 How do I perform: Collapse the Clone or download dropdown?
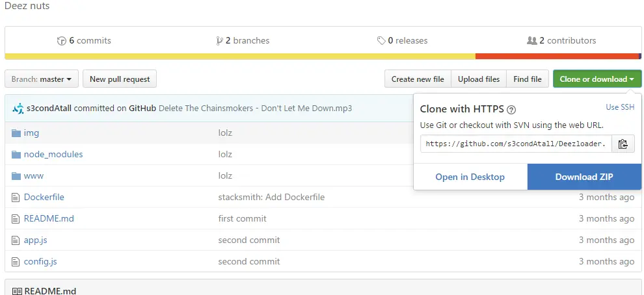[597, 79]
